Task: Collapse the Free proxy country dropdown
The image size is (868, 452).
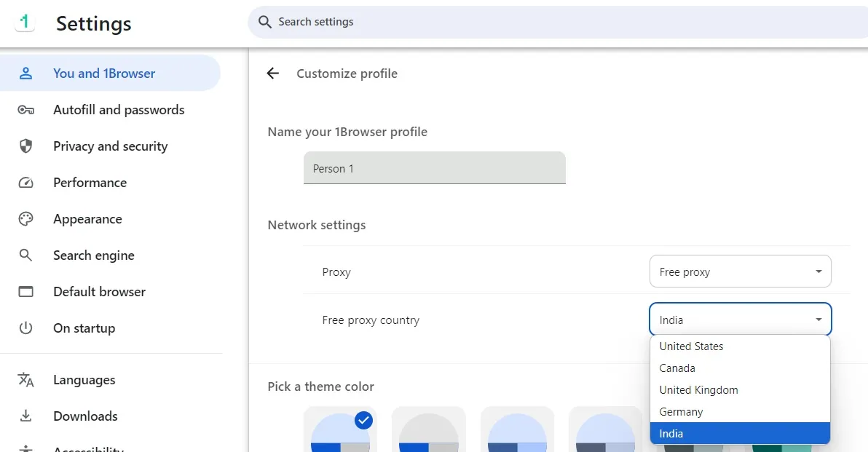Action: point(740,320)
